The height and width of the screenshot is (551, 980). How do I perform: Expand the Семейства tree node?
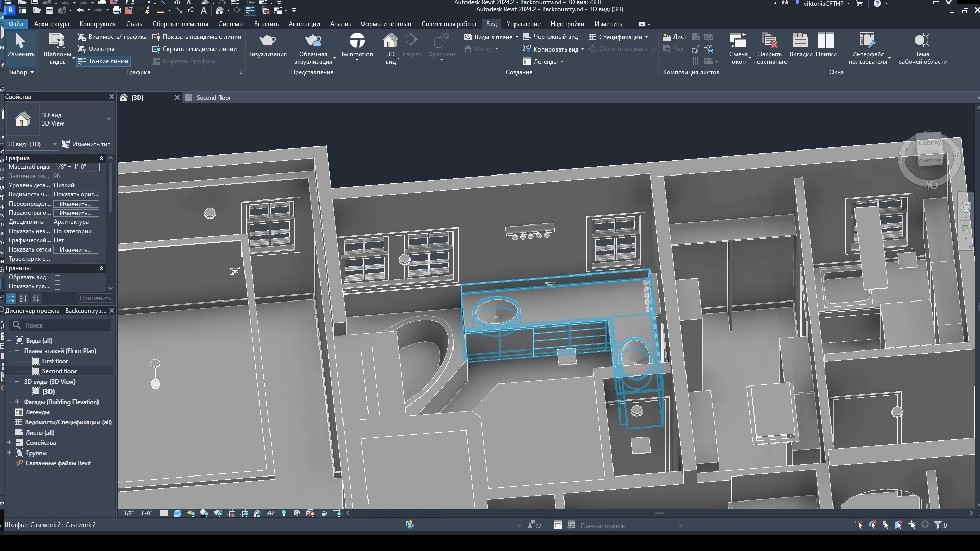[9, 442]
